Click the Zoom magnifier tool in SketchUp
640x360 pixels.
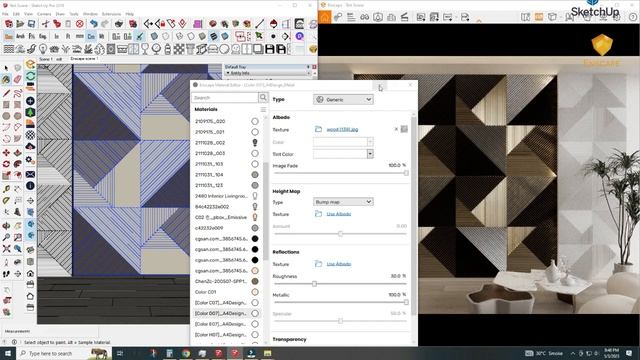(x=6, y=237)
